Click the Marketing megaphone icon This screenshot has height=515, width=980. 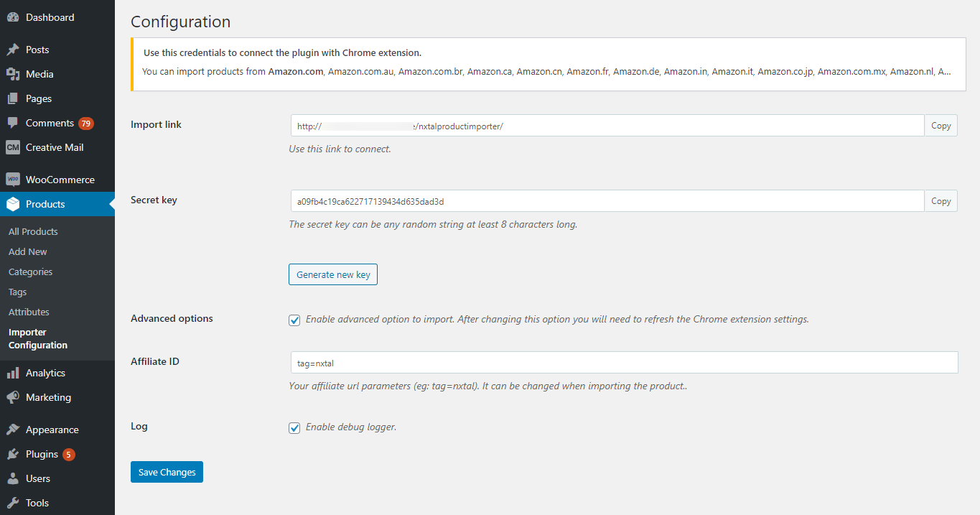[x=13, y=397]
